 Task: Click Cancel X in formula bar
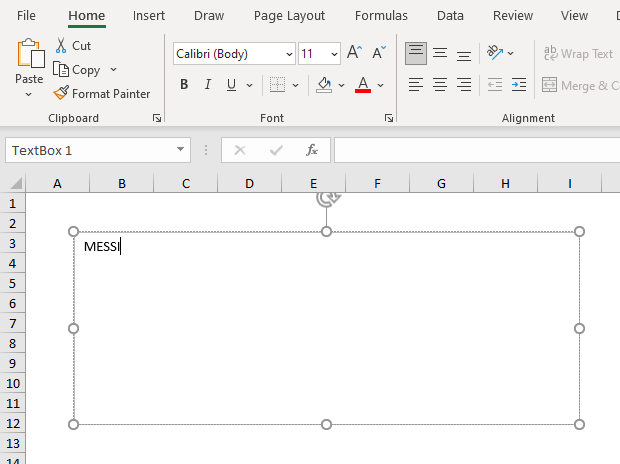(x=240, y=150)
